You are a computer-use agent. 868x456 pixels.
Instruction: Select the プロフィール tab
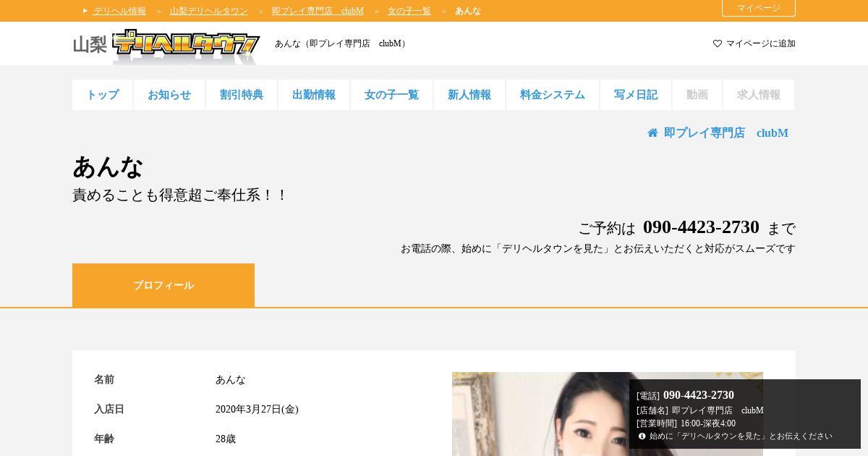[163, 285]
